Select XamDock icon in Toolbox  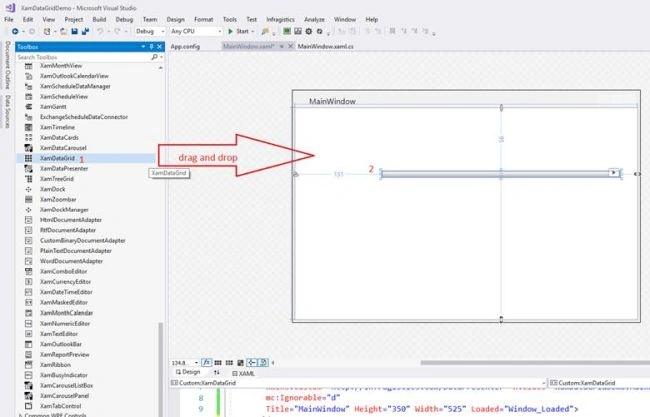(x=28, y=189)
